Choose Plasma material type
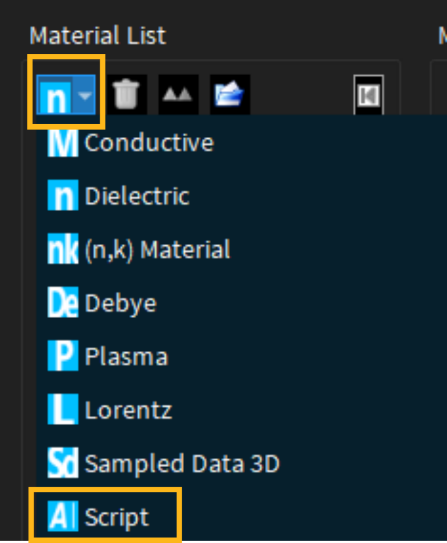Viewport: 447px width, 543px height. [x=108, y=356]
